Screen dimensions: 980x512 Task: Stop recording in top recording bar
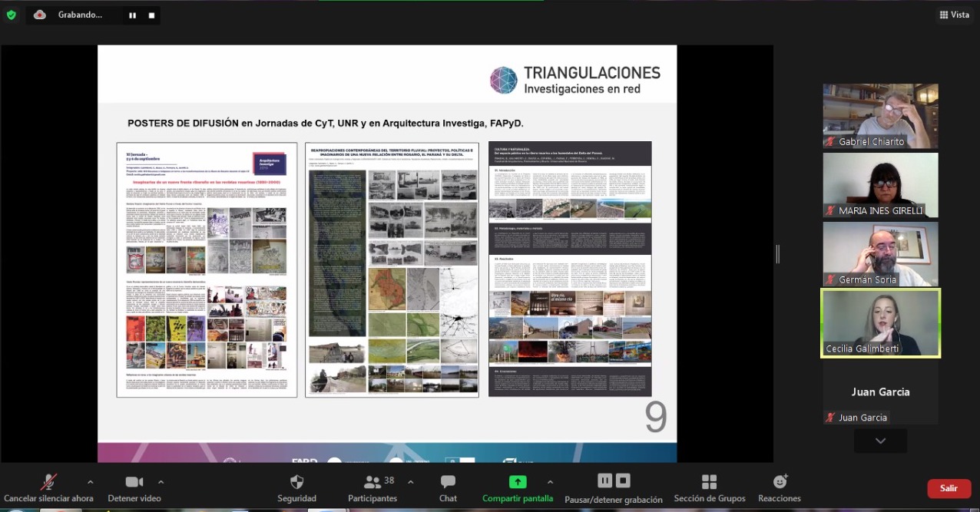click(151, 15)
